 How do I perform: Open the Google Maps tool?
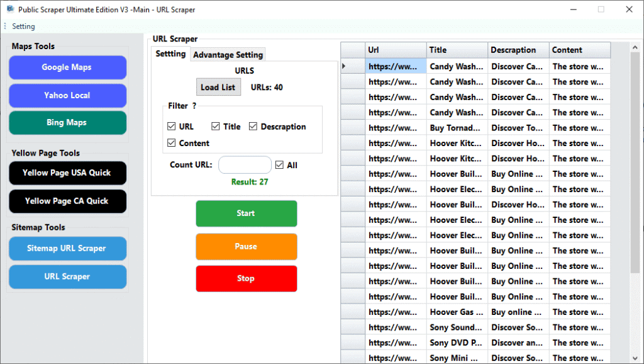tap(67, 67)
